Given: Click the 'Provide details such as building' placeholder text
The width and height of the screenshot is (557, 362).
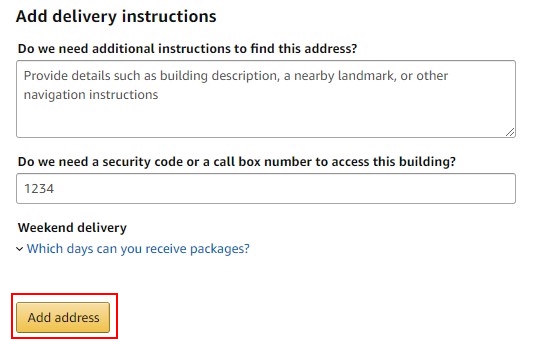Looking at the screenshot, I should coord(116,76).
